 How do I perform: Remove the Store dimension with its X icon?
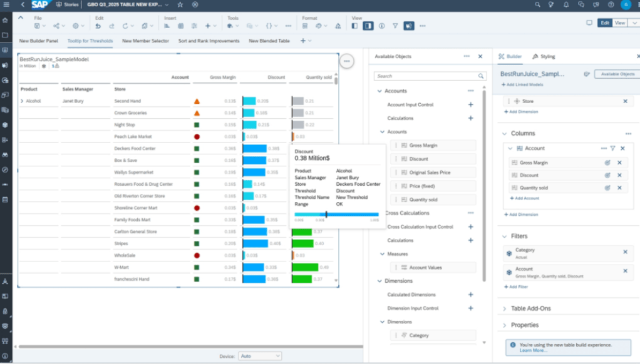click(625, 101)
